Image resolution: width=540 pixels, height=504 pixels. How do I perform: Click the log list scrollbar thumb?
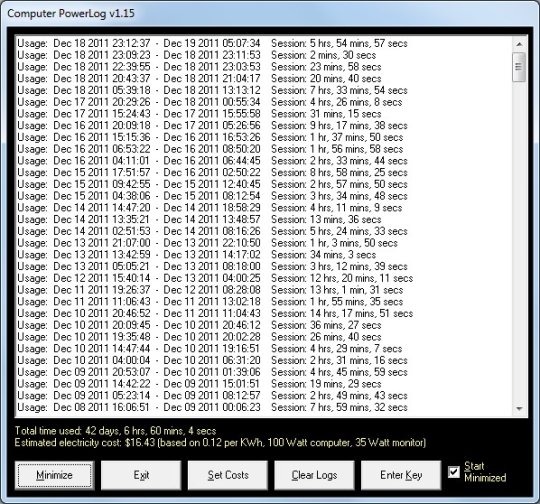coord(519,67)
